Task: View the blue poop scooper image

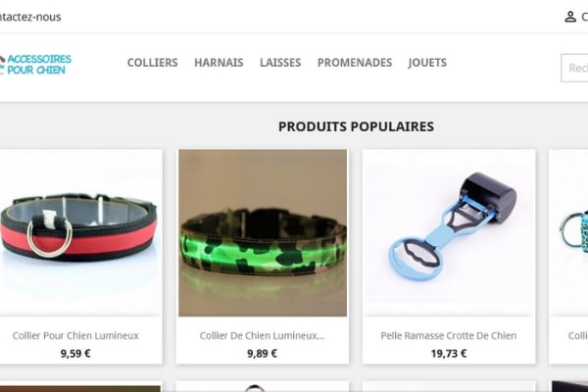Action: [x=449, y=232]
